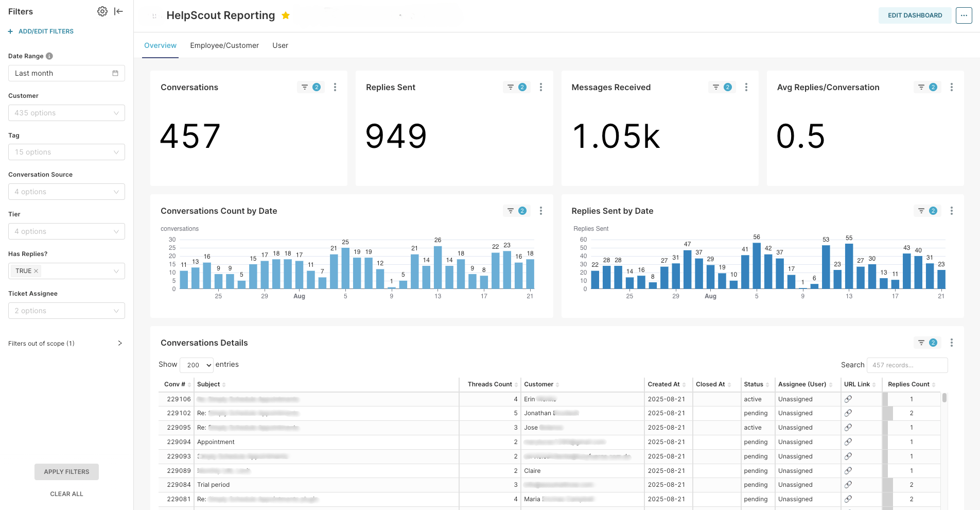Open the Customer filter dropdown
The height and width of the screenshot is (510, 980).
tap(66, 113)
